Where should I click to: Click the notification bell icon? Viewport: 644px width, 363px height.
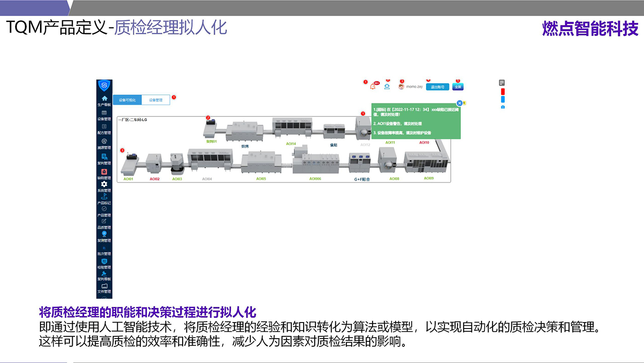pos(373,86)
